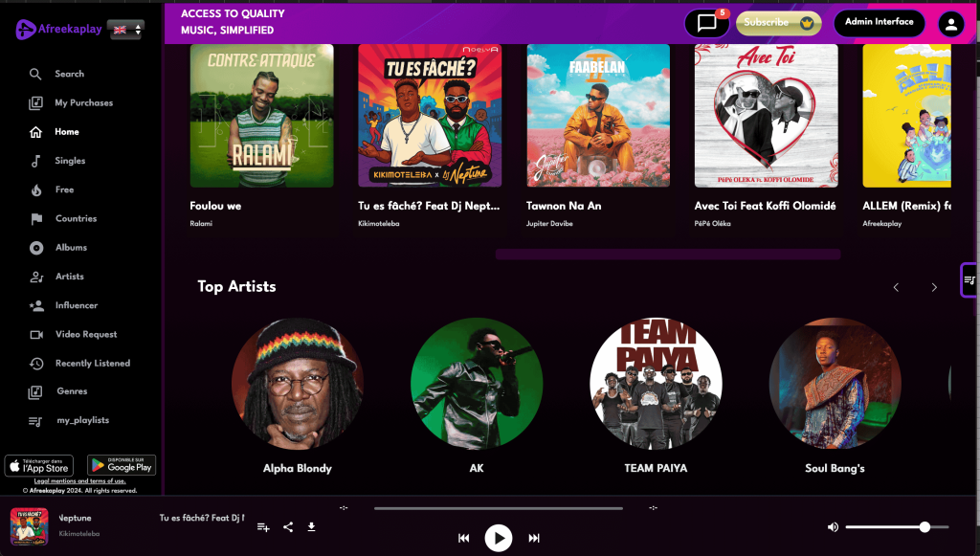
Task: Click the Subscribe button
Action: [x=778, y=23]
